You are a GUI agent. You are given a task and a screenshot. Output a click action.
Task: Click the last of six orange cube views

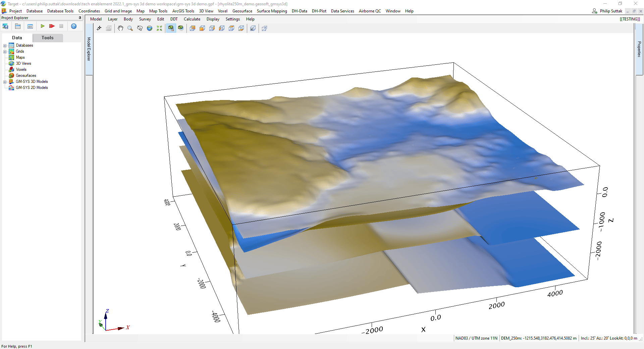coord(241,28)
